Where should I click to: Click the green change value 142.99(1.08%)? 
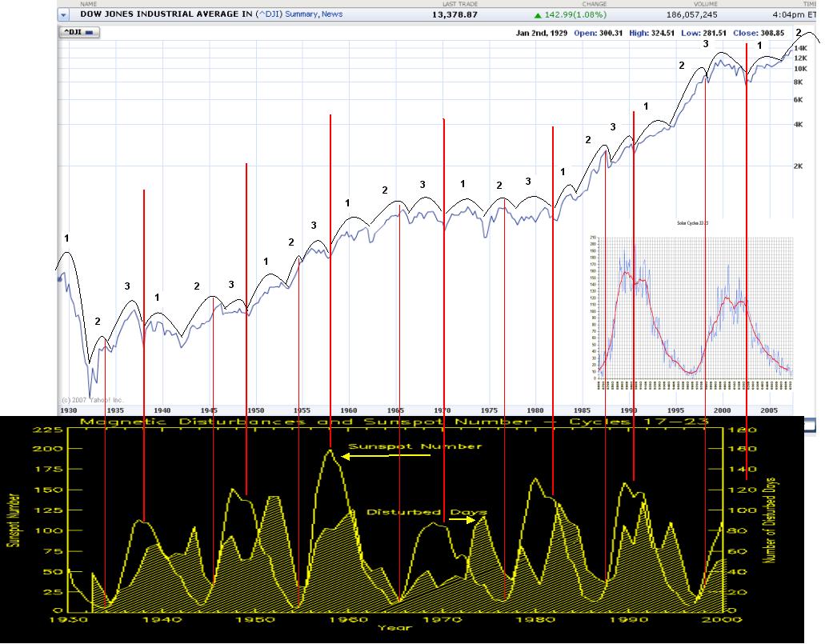pos(575,14)
